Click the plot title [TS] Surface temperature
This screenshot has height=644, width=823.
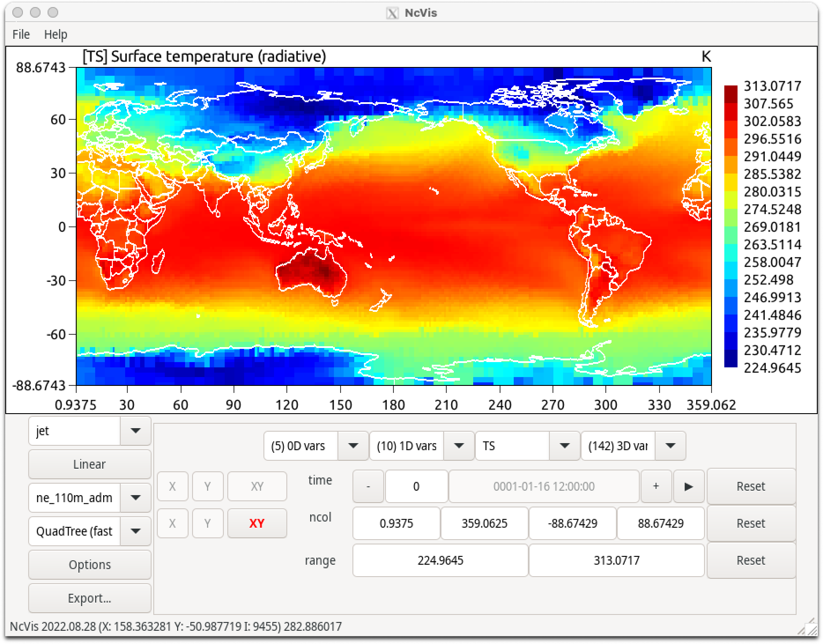204,57
